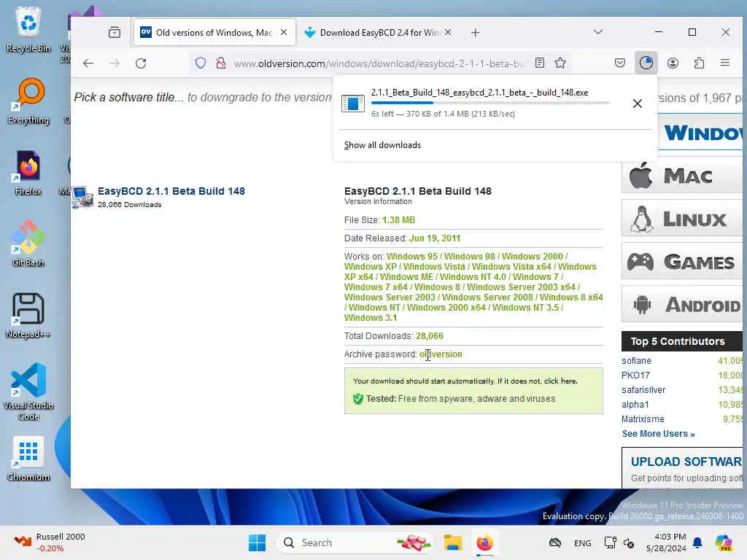Click the Copilot preview icon in taskbar

(x=724, y=542)
